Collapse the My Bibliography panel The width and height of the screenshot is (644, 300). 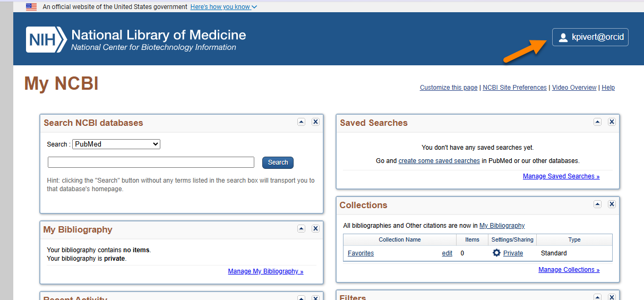pyautogui.click(x=301, y=228)
